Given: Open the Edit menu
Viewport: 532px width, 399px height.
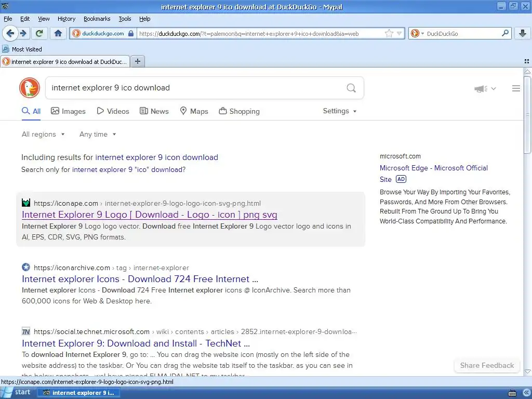Looking at the screenshot, I should (x=25, y=19).
